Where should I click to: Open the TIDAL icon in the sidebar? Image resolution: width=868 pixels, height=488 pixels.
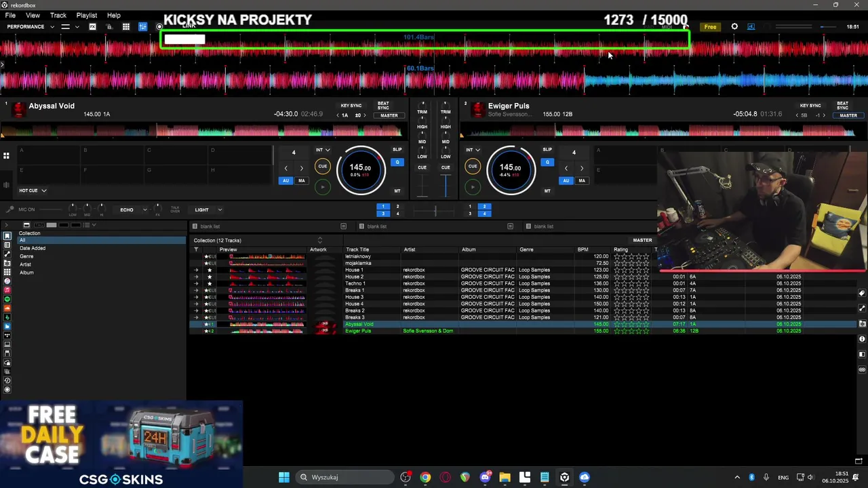coord(7,335)
